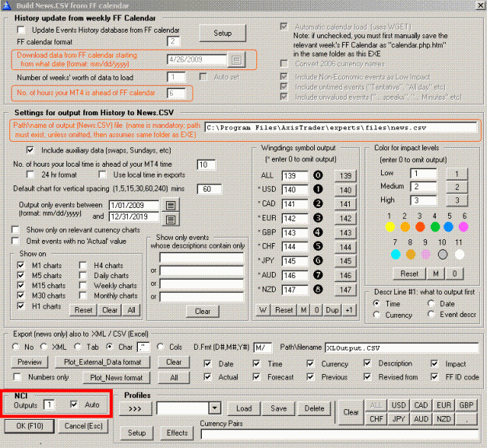Toggle NCI Auto checkbox
Screen dimensions: 487x448
point(73,404)
